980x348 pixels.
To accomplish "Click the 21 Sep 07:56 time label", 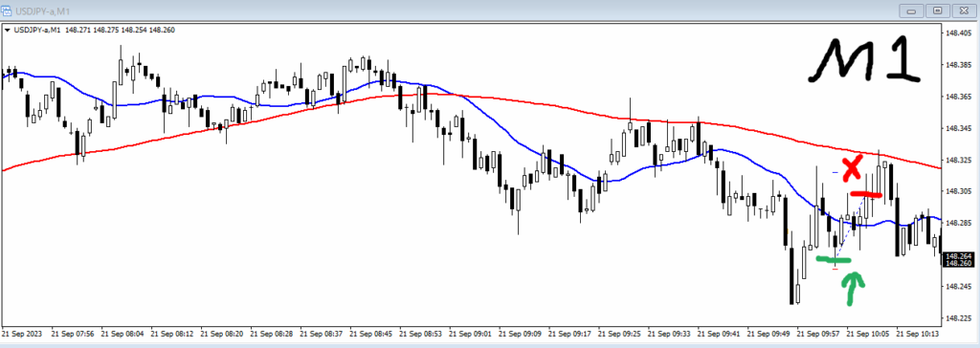I will [x=72, y=334].
